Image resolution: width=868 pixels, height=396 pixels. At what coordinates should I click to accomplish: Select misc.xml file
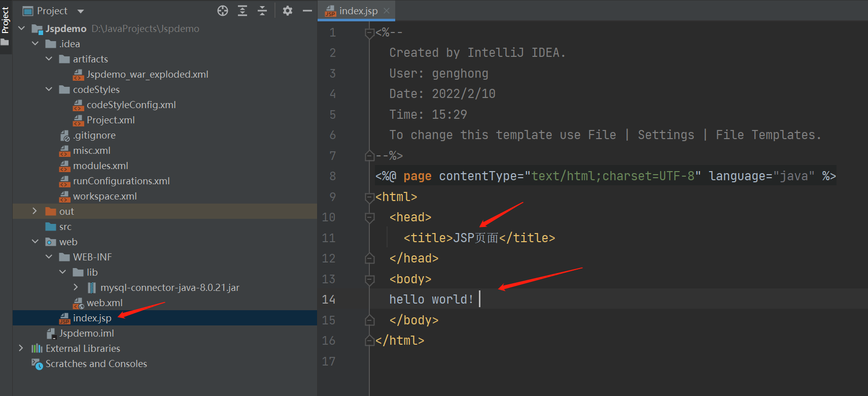(91, 150)
